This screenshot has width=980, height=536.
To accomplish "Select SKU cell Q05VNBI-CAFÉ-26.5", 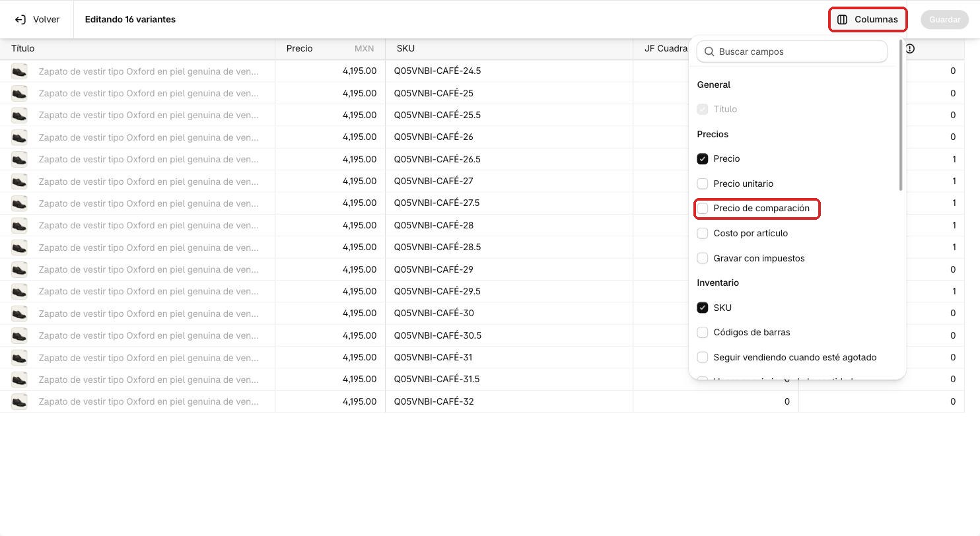I will pyautogui.click(x=509, y=159).
